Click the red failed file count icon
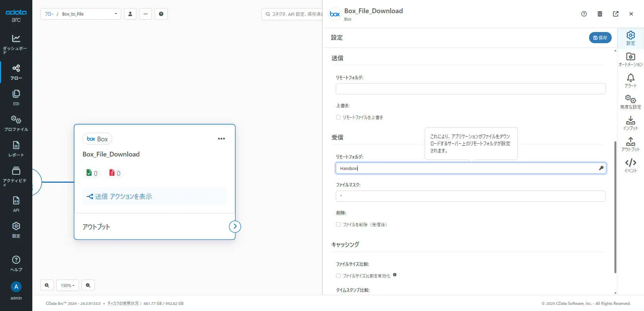This screenshot has height=311, width=644. (x=112, y=173)
